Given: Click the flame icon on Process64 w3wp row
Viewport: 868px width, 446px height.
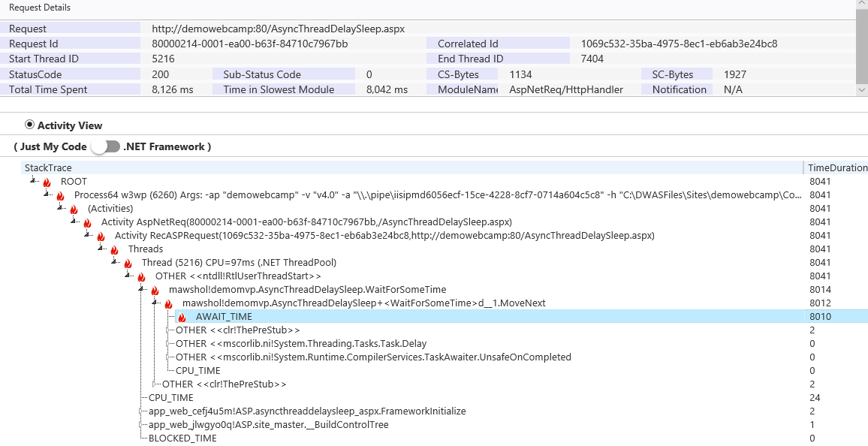Looking at the screenshot, I should click(x=60, y=195).
